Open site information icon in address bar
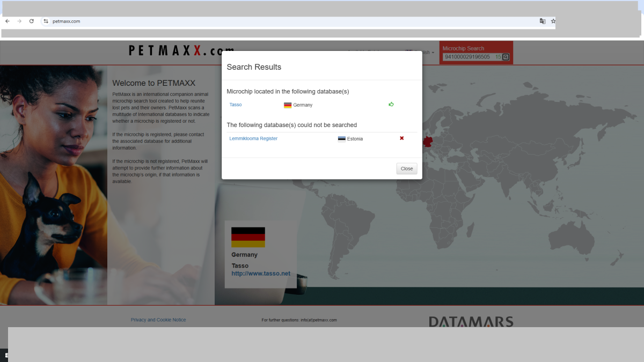644x362 pixels. point(46,21)
